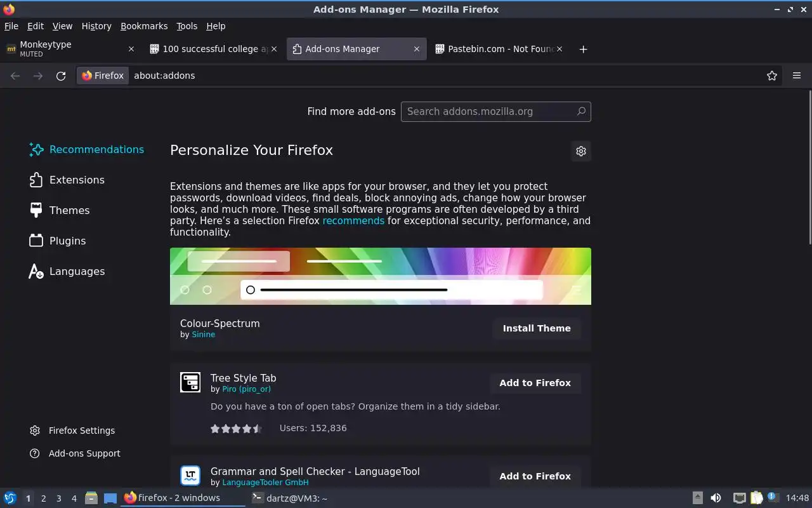Image resolution: width=812 pixels, height=508 pixels.
Task: Open the LXQt start menu icon
Action: [x=10, y=498]
